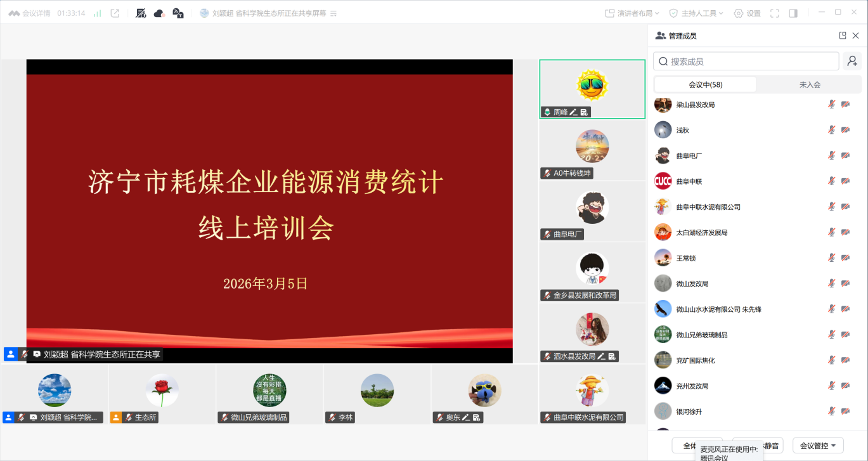Switch to the 未入会 tab
The image size is (868, 461).
pos(810,83)
